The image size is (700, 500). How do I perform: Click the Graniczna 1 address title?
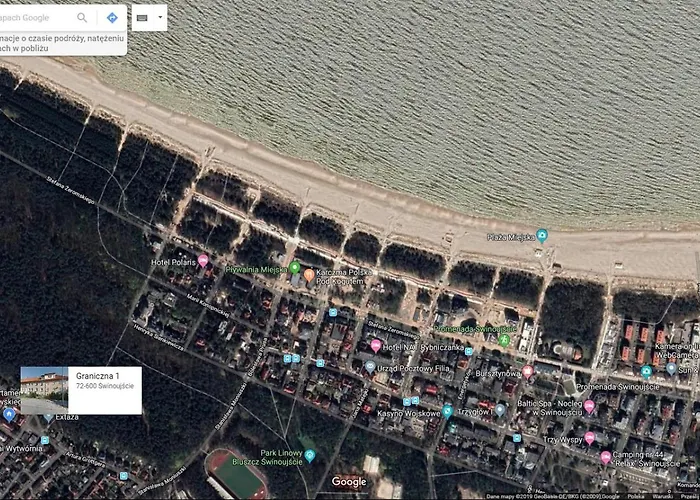coord(97,376)
